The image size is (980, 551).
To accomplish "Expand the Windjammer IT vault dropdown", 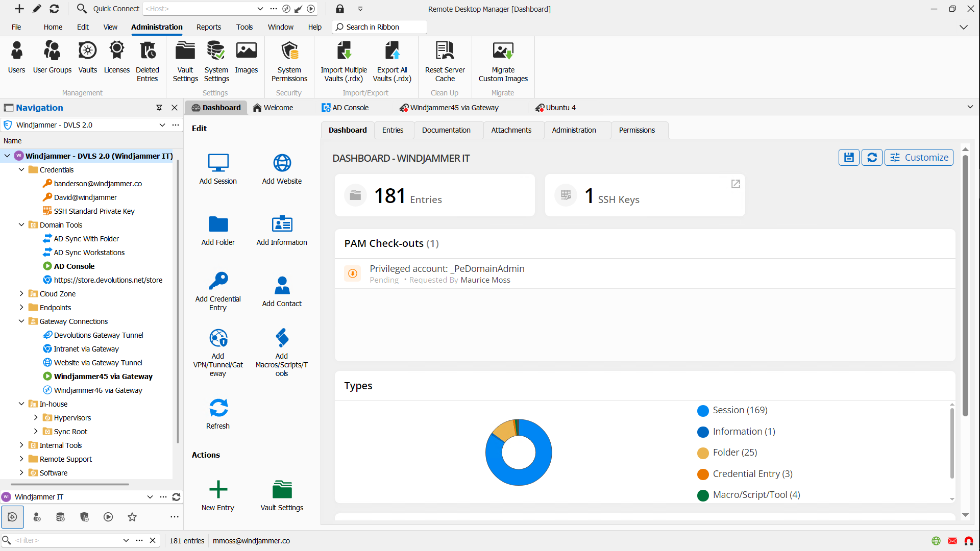I will (150, 496).
